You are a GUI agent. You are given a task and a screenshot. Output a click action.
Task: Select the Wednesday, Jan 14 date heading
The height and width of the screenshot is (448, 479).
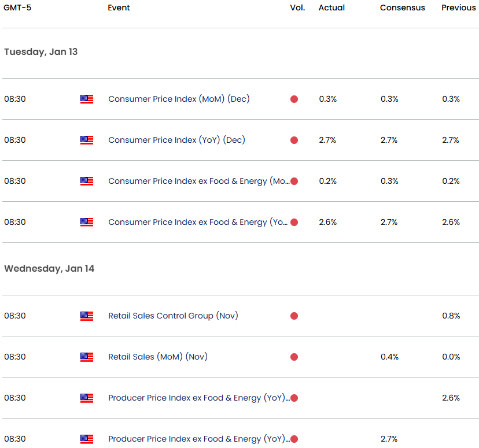pyautogui.click(x=49, y=269)
